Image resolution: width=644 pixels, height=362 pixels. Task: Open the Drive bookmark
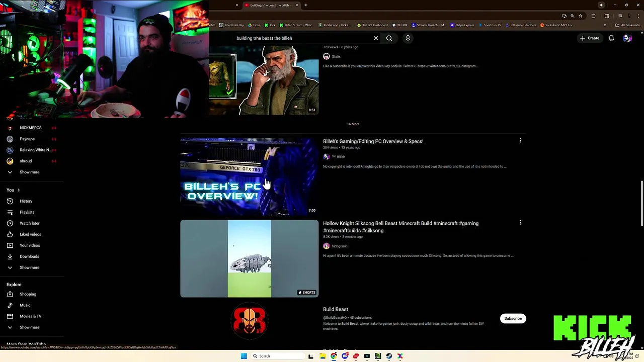coord(254,25)
